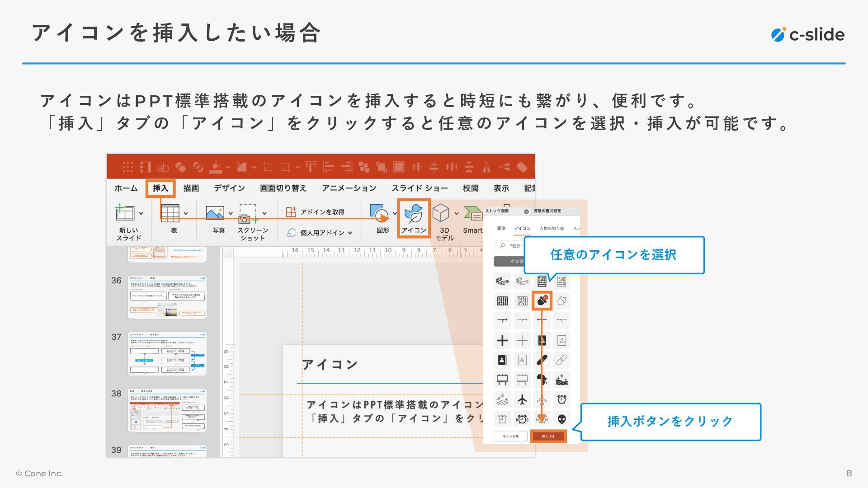Open the 画像 tab in stock panel
The width and height of the screenshot is (868, 488).
click(501, 228)
